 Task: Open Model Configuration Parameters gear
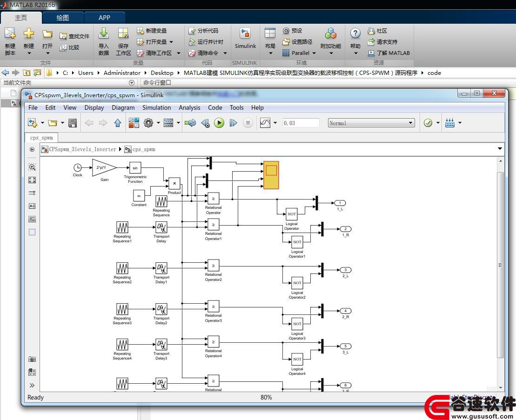point(148,123)
